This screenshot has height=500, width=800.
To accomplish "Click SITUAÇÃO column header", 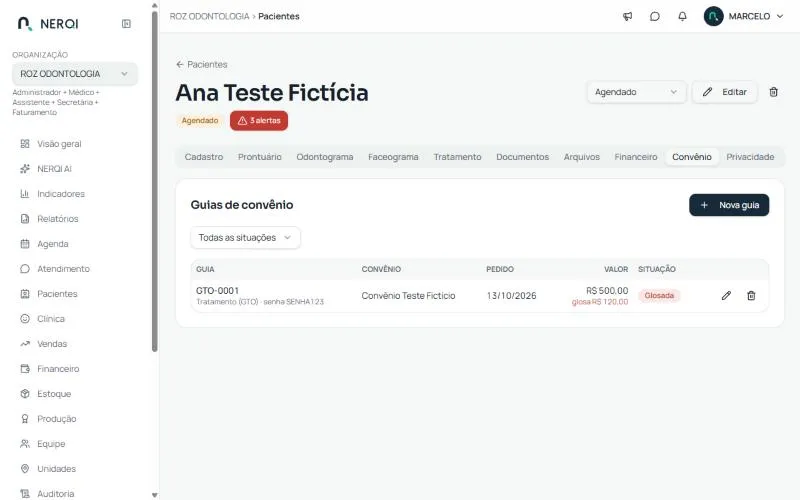I will (x=657, y=269).
